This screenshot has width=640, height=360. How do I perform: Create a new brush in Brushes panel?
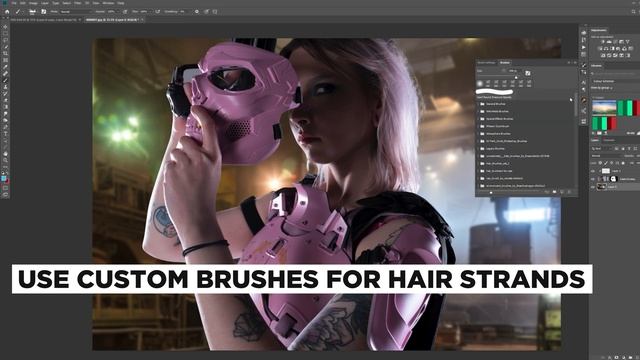tap(562, 192)
